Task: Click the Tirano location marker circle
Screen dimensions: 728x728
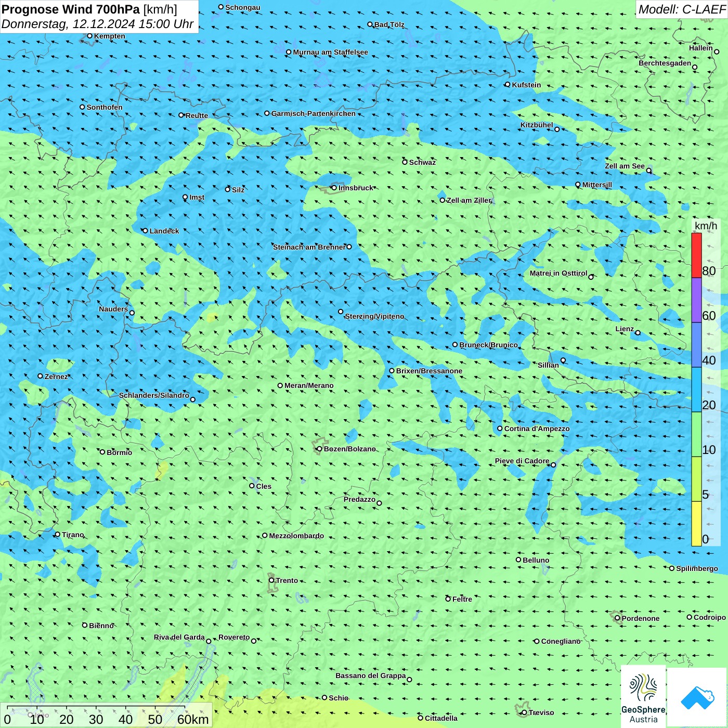Action: (x=58, y=535)
